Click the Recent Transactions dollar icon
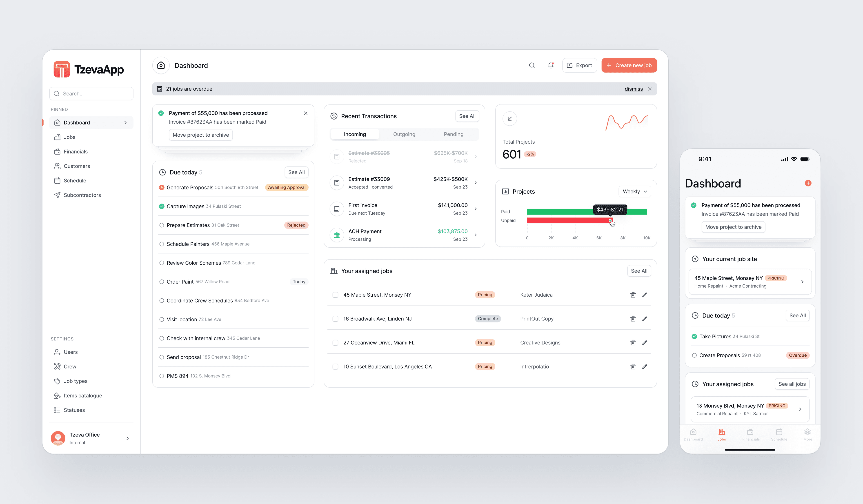Viewport: 863px width, 504px height. 334,116
